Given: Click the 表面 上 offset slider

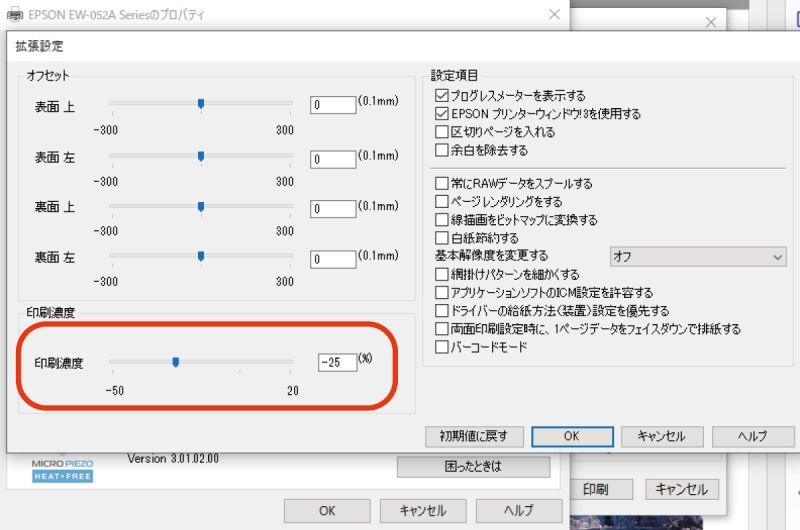Looking at the screenshot, I should pyautogui.click(x=201, y=104).
